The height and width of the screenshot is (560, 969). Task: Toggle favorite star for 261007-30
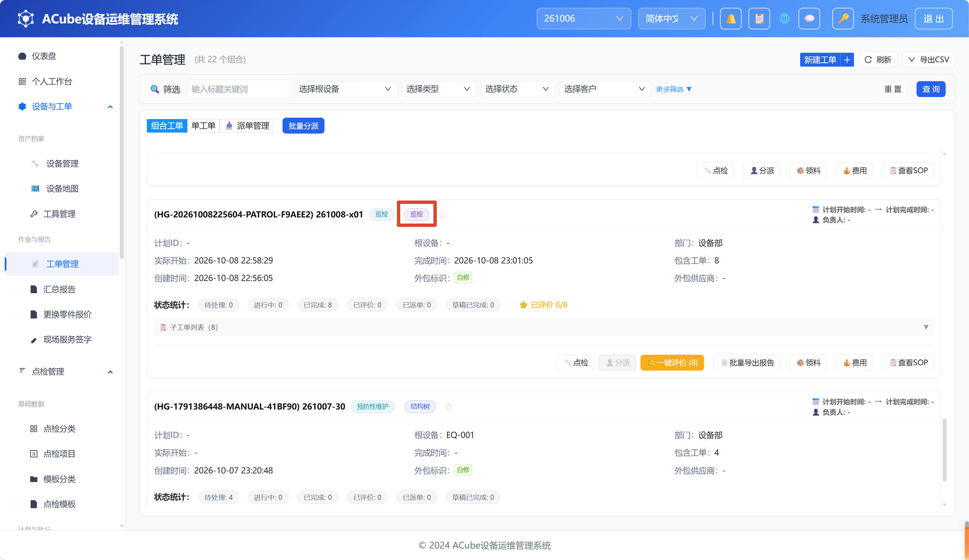tap(449, 407)
